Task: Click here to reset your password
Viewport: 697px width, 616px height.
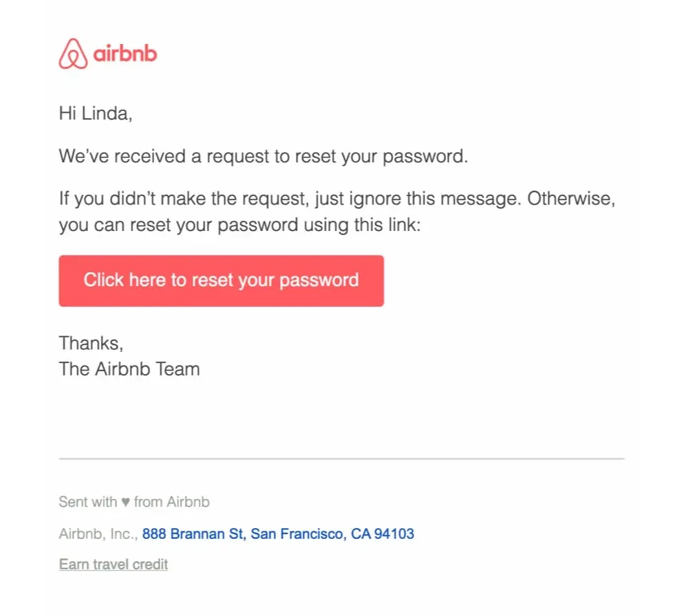Action: coord(221,280)
